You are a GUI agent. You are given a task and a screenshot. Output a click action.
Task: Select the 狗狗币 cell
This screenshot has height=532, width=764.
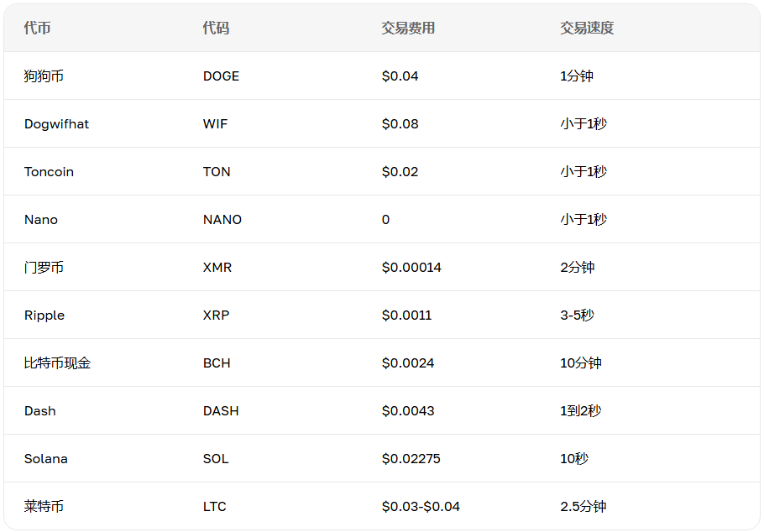pos(44,76)
